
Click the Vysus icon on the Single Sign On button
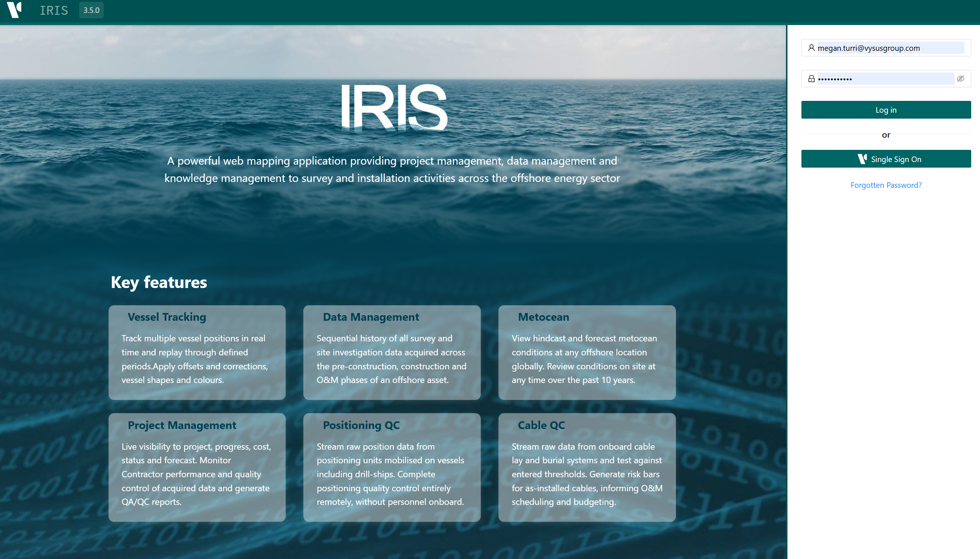[862, 159]
